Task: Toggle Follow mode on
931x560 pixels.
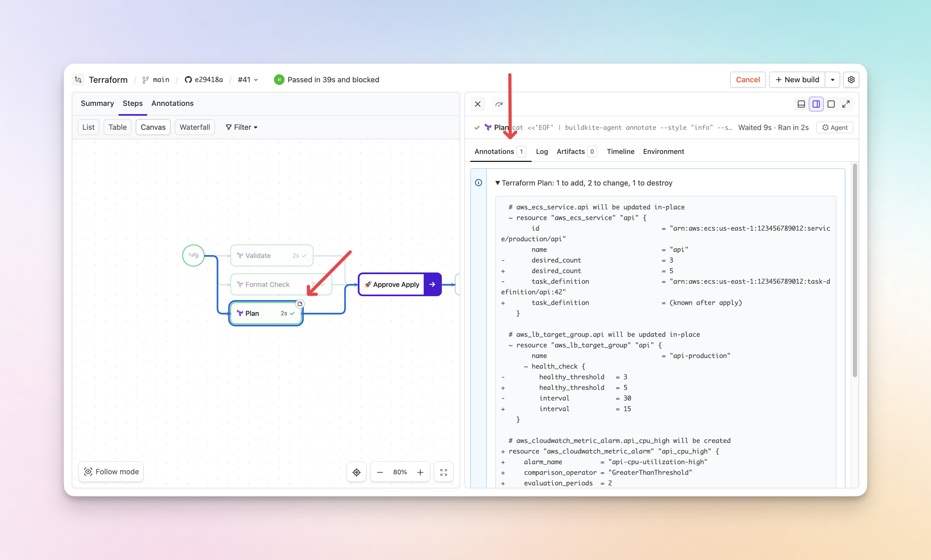Action: tap(111, 472)
